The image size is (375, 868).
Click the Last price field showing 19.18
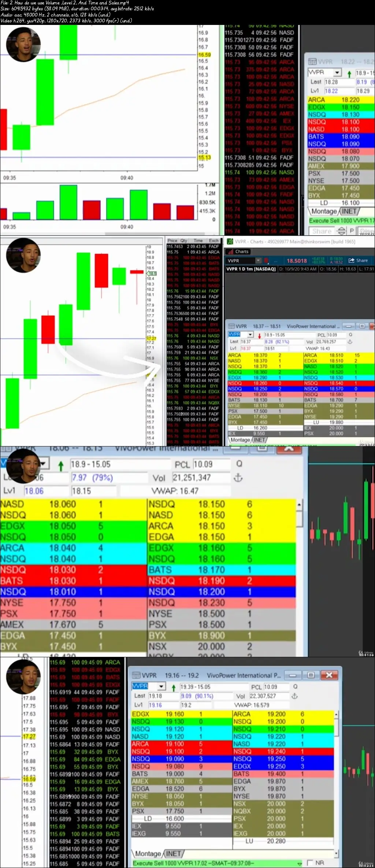pyautogui.click(x=163, y=696)
